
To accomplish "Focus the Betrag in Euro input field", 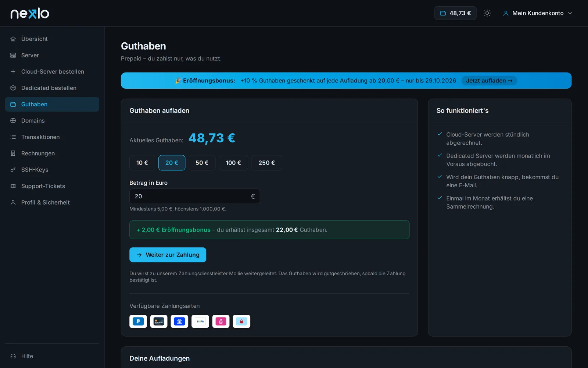I will (x=194, y=197).
